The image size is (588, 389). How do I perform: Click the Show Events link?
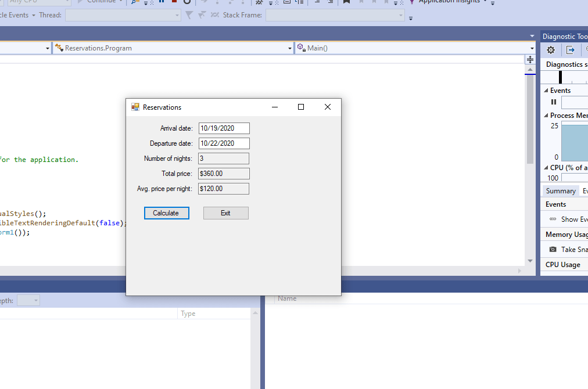(575, 219)
